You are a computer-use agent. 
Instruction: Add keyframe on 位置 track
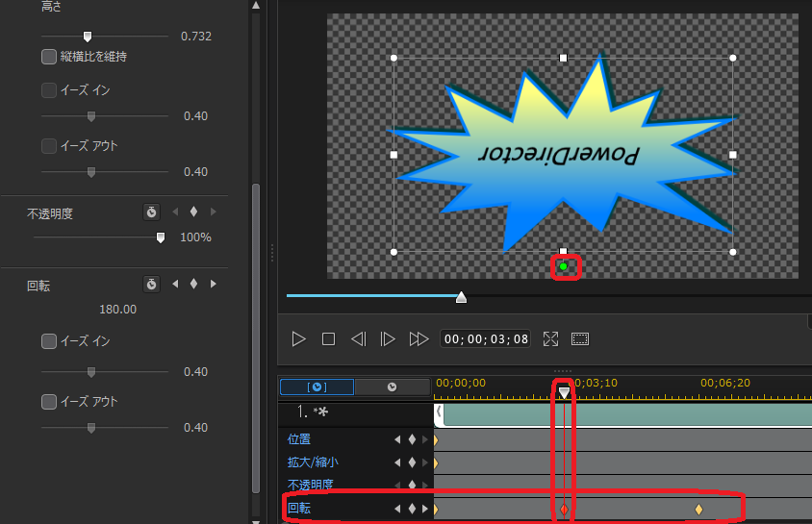click(412, 439)
